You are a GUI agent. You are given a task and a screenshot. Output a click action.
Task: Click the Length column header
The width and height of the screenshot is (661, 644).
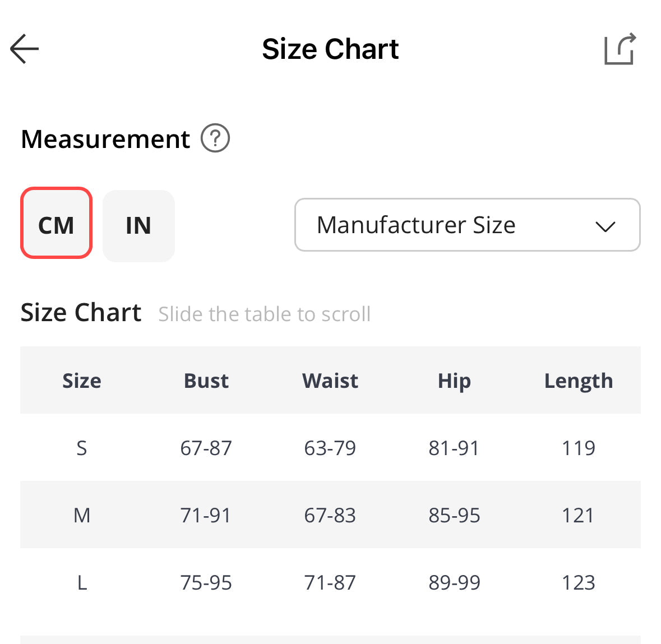[x=579, y=381]
